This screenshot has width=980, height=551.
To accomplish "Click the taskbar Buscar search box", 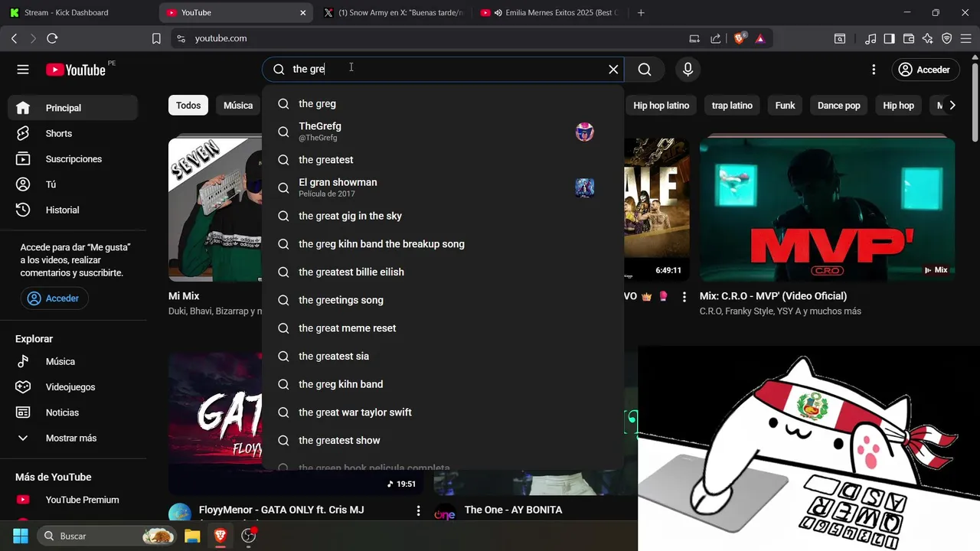I will (107, 536).
